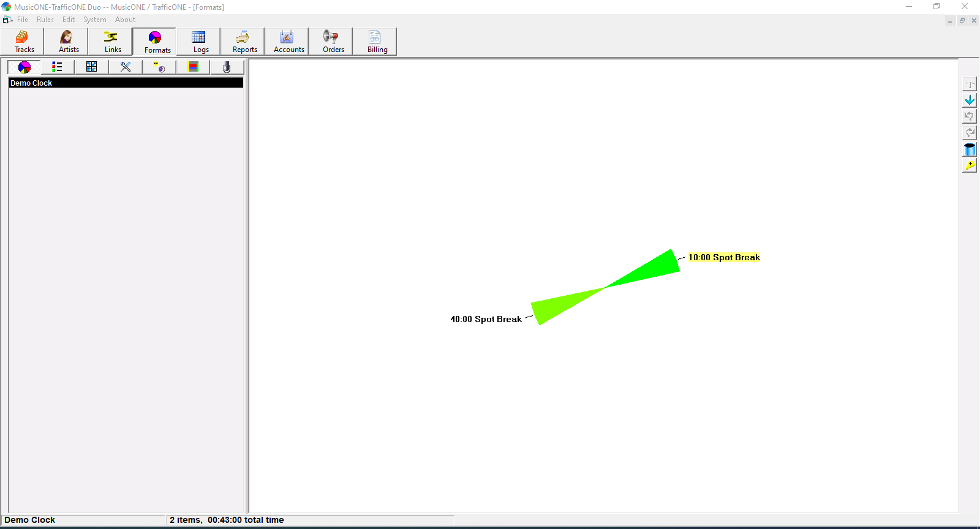This screenshot has height=529, width=980.
Task: Select the sun and moon dayparts tab
Action: click(159, 67)
